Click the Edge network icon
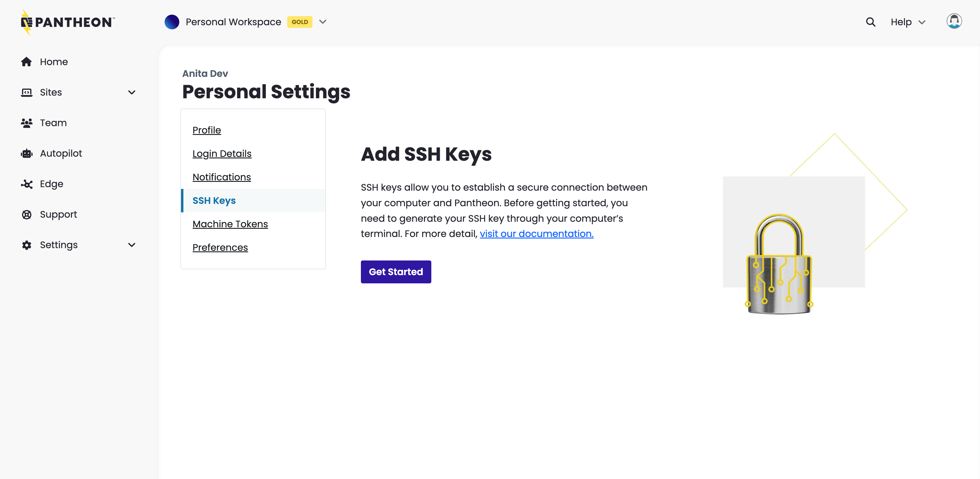 pos(27,184)
